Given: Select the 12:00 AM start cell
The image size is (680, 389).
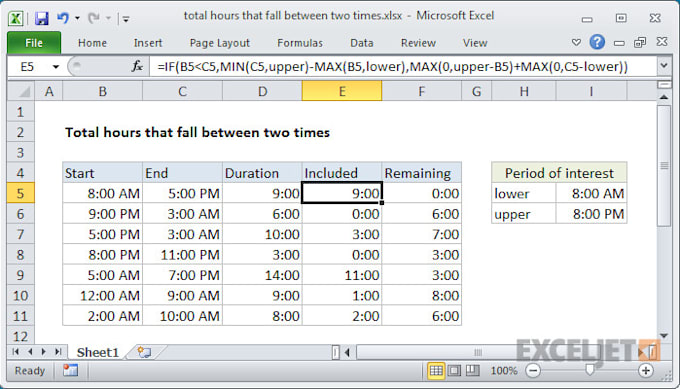Looking at the screenshot, I should pyautogui.click(x=102, y=295).
